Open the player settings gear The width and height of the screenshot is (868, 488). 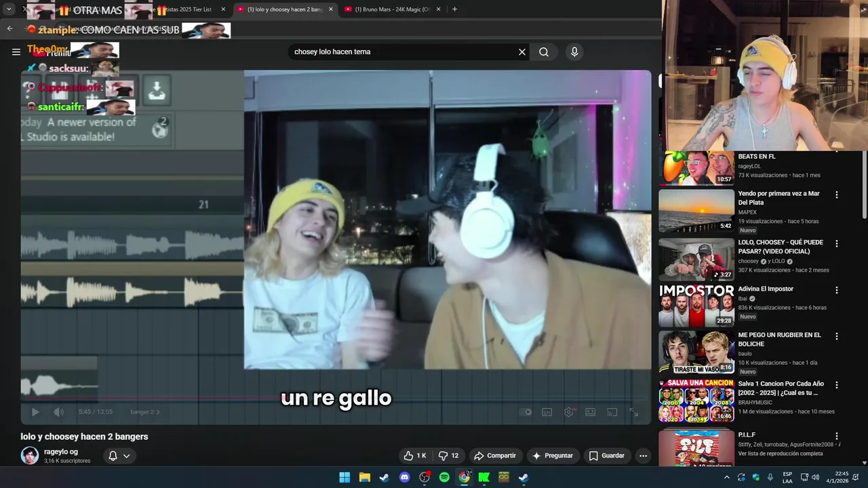tap(569, 411)
